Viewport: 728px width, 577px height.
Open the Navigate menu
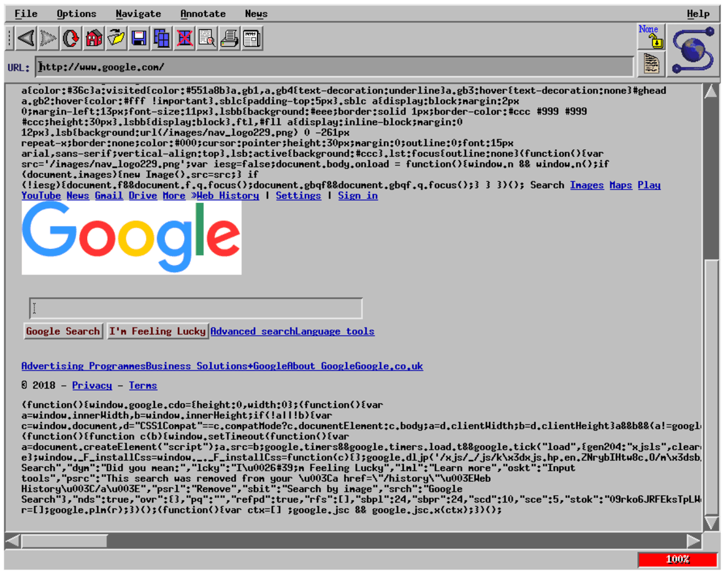[x=138, y=14]
